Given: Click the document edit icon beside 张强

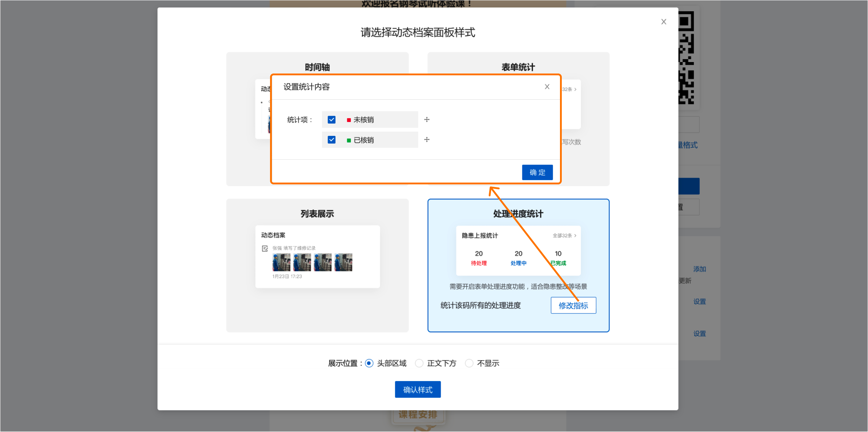Looking at the screenshot, I should click(x=265, y=249).
